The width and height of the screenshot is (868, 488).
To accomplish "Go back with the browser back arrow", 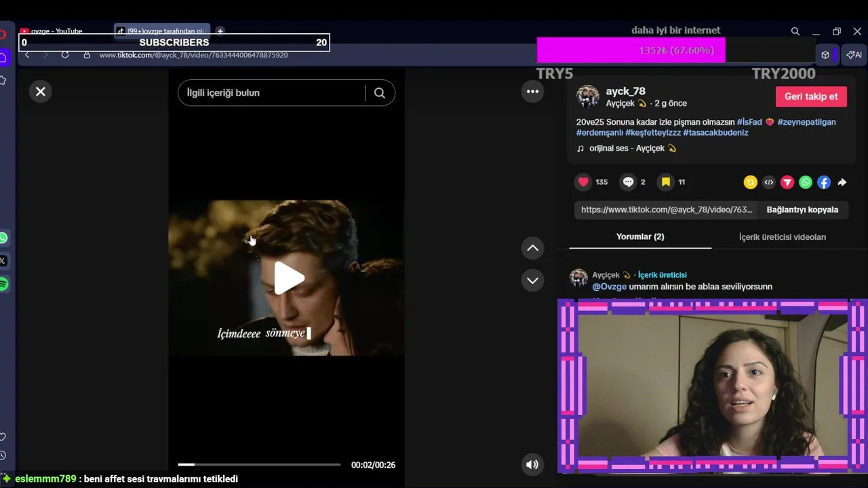I will click(27, 55).
